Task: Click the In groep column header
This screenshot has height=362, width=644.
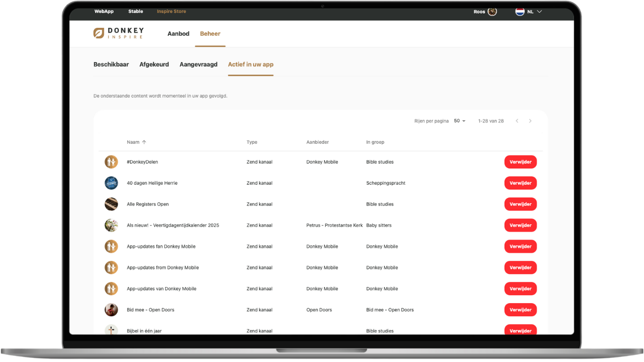Action: [x=375, y=142]
